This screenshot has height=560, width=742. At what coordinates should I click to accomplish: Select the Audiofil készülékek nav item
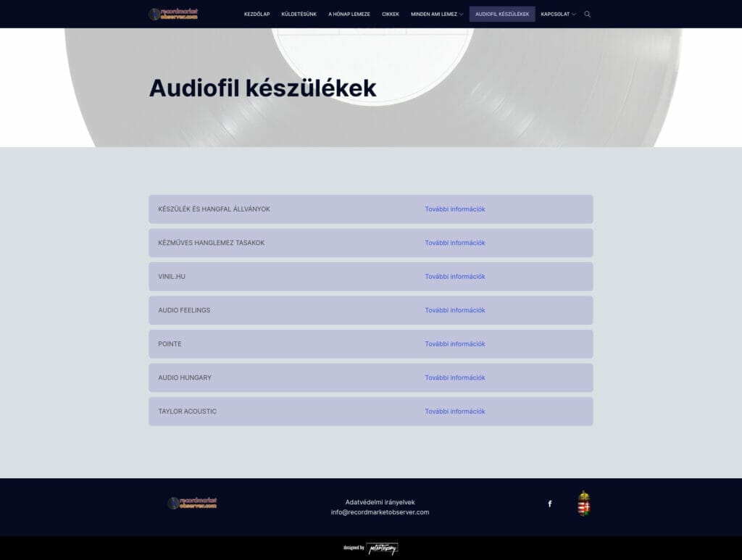point(501,13)
